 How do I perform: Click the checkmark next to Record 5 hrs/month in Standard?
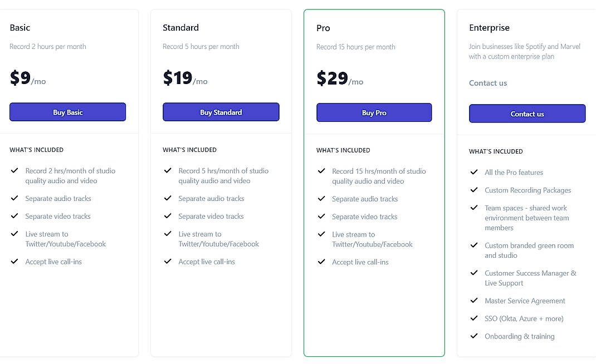[x=168, y=170]
